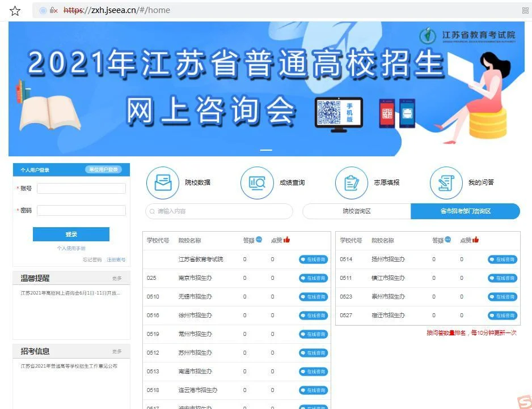Click 在线咨询 for 镇江市招生办
Image resolution: width=532 pixels, height=409 pixels.
[503, 278]
